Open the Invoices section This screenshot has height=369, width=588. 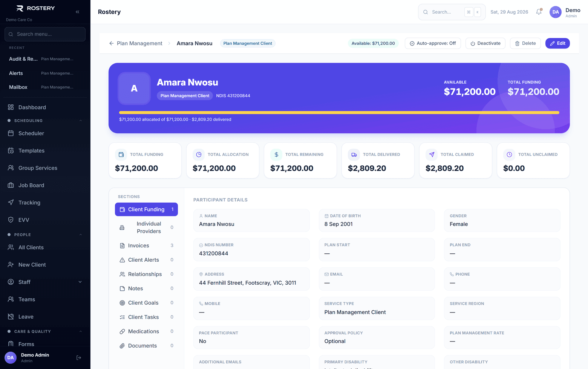146,245
